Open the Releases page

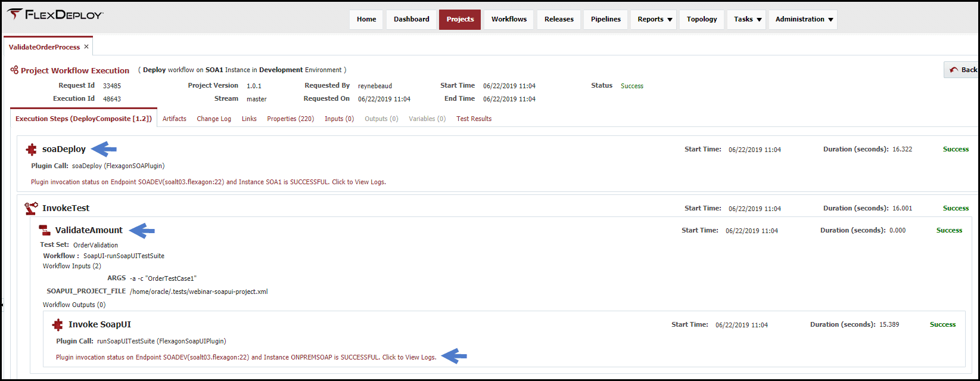[559, 19]
